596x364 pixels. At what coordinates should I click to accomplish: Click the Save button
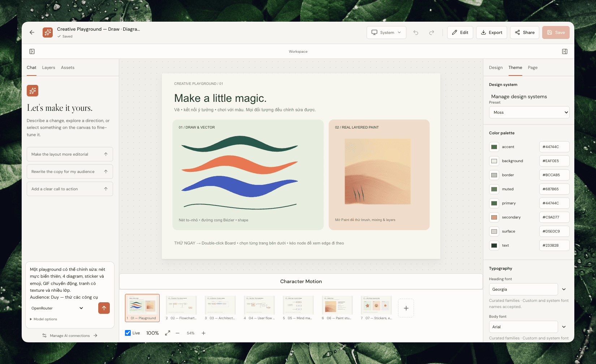coord(556,32)
